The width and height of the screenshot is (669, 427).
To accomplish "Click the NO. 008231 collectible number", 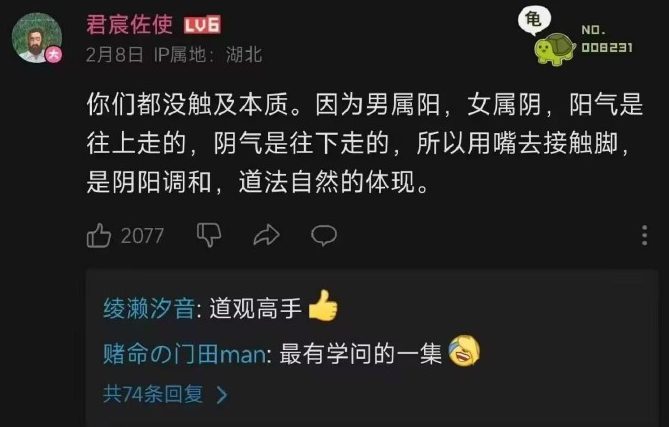I will (x=607, y=39).
